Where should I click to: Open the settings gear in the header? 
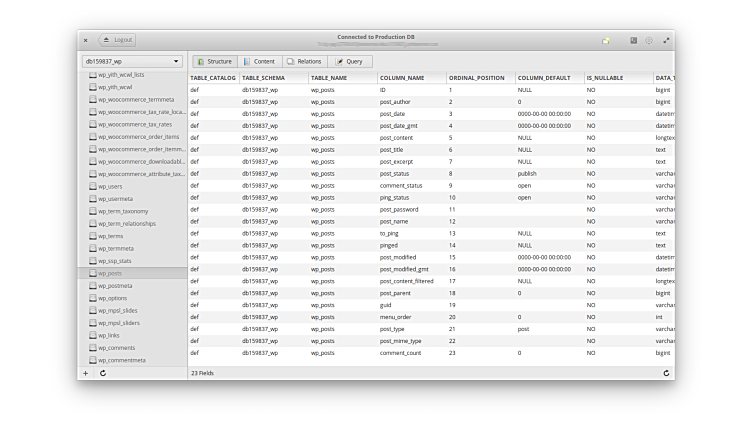649,40
